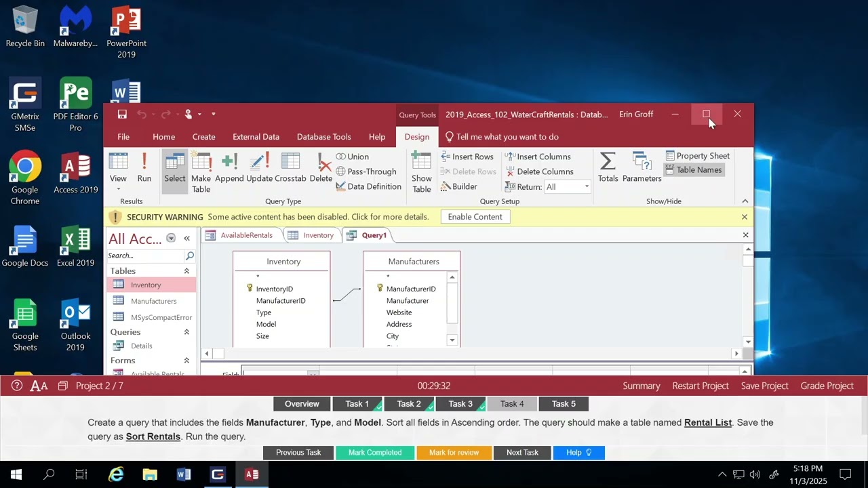Screen dimensions: 868x488
Task: Select the Union query option
Action: pos(353,157)
